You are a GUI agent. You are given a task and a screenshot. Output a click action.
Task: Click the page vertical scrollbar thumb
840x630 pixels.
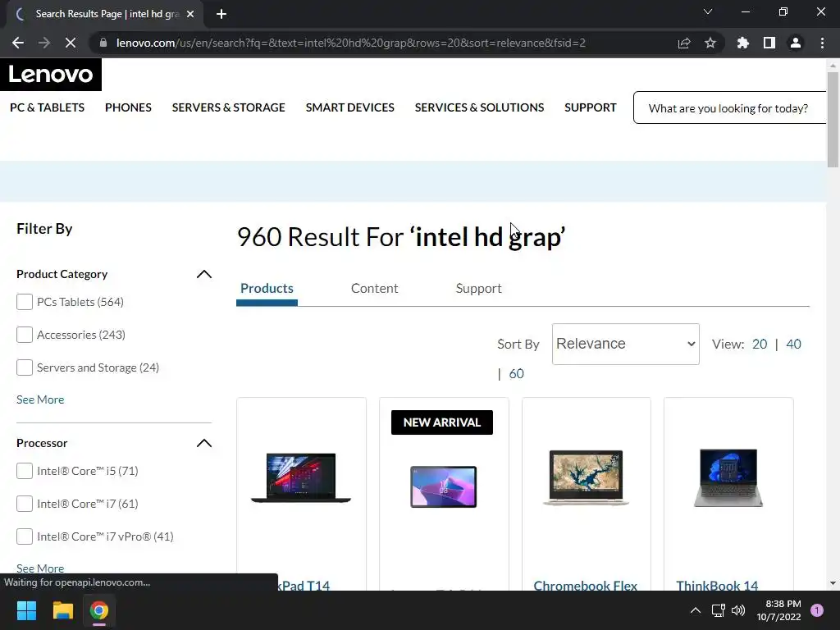[x=833, y=119]
